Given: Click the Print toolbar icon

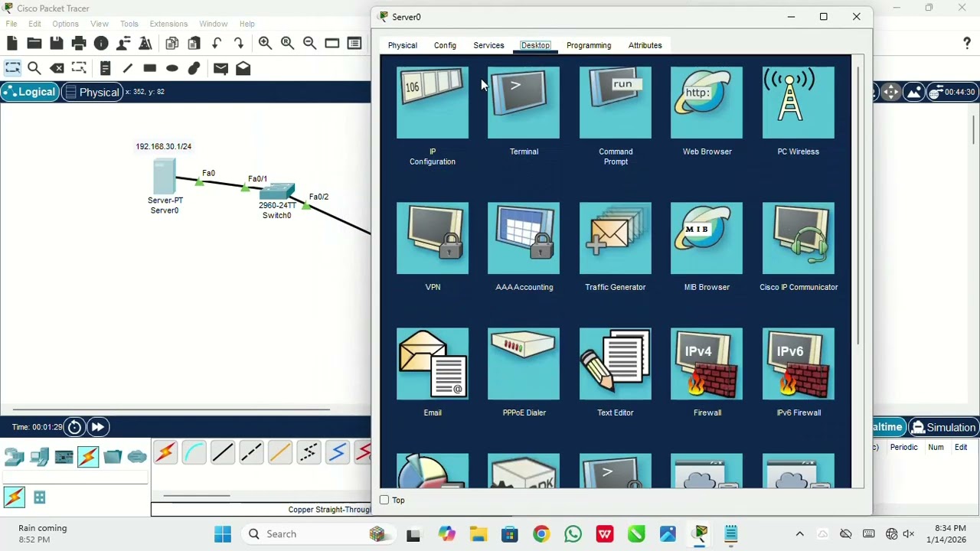Looking at the screenshot, I should [79, 44].
